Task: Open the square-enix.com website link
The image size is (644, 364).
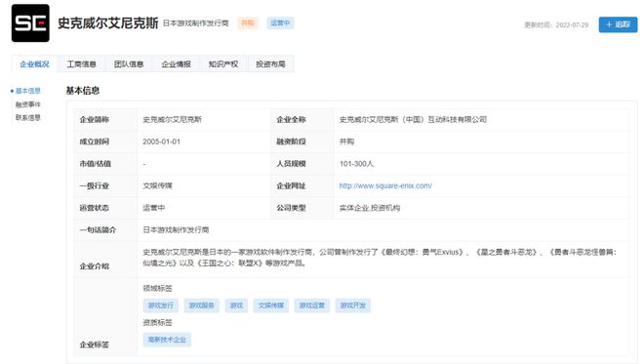Action: click(x=385, y=185)
